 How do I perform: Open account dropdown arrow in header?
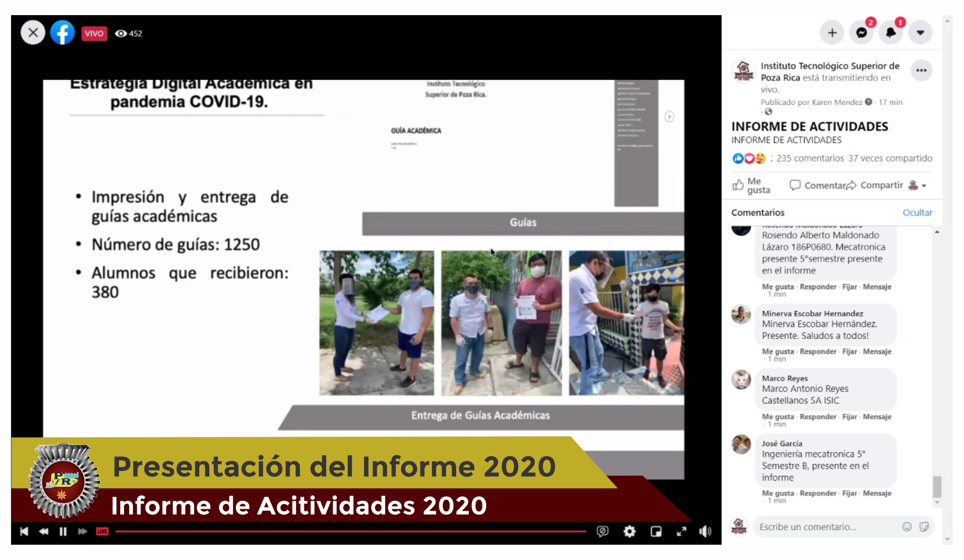tap(920, 33)
